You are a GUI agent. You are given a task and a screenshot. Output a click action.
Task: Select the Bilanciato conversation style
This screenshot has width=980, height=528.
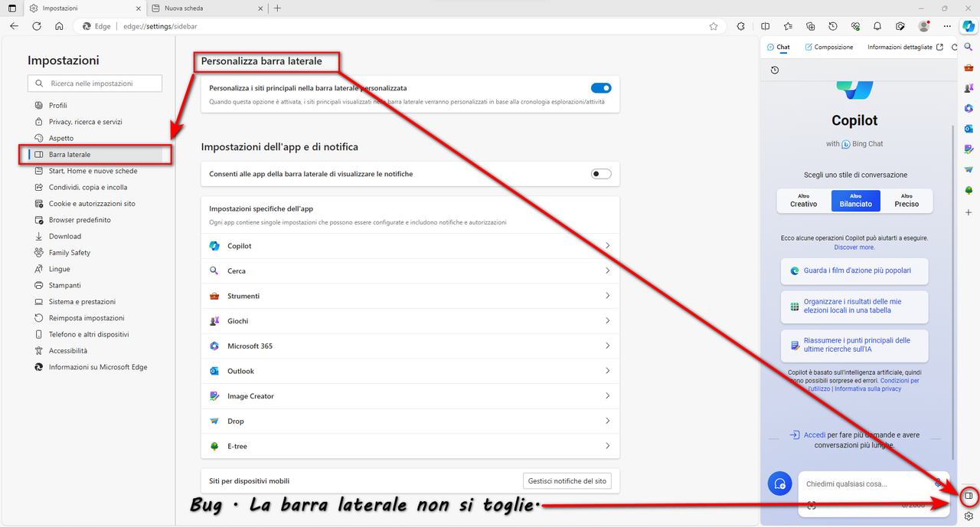855,201
